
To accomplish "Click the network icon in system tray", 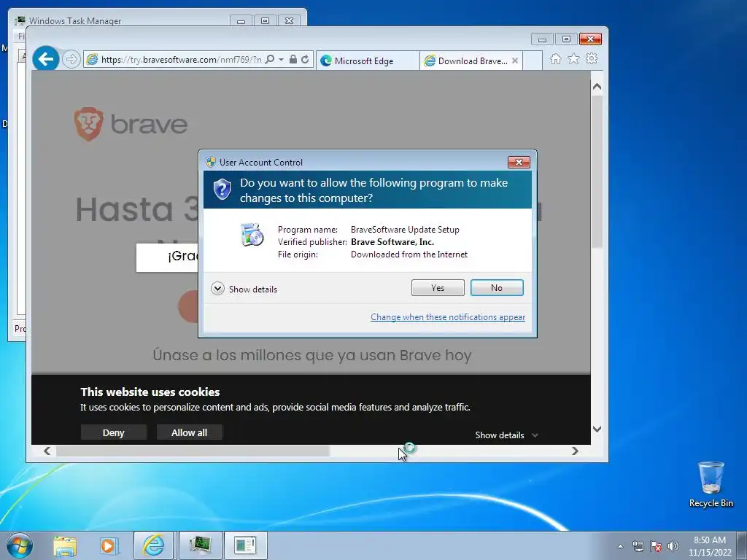I will pyautogui.click(x=638, y=546).
